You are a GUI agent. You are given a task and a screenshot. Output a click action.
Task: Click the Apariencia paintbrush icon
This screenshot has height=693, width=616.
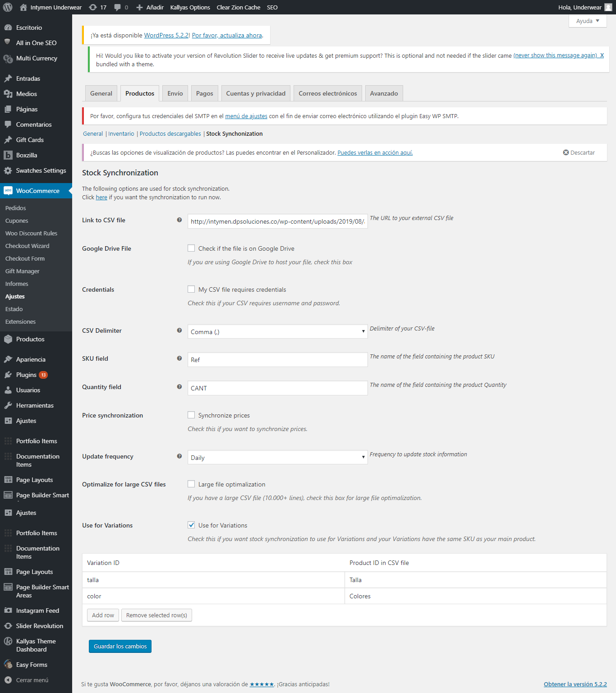pyautogui.click(x=8, y=359)
